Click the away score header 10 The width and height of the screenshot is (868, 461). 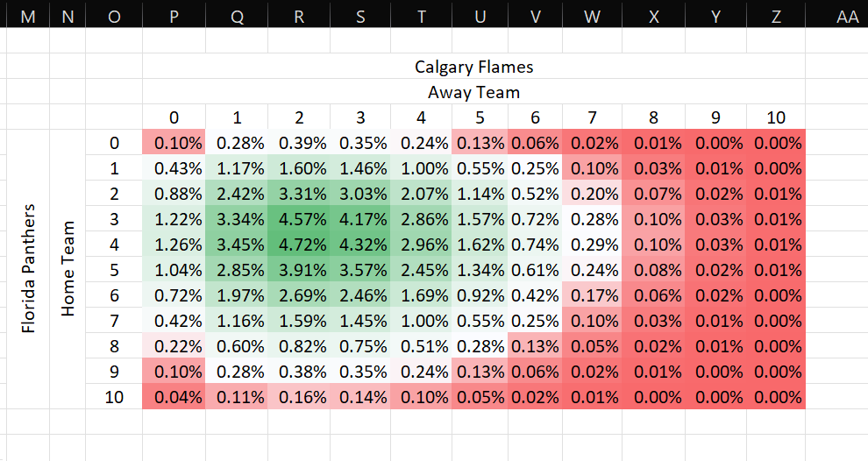click(776, 117)
